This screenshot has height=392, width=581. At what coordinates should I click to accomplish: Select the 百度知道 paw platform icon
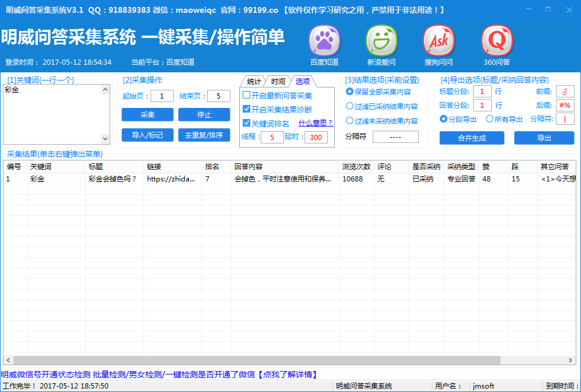324,41
